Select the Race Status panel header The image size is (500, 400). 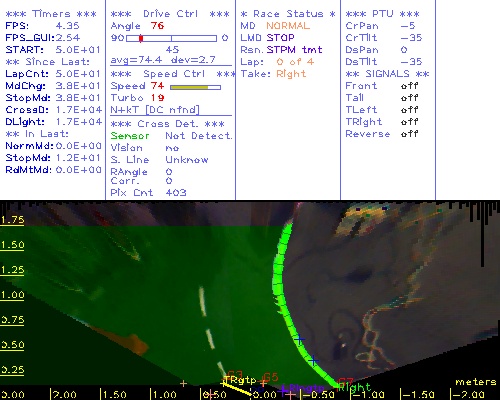tap(288, 14)
